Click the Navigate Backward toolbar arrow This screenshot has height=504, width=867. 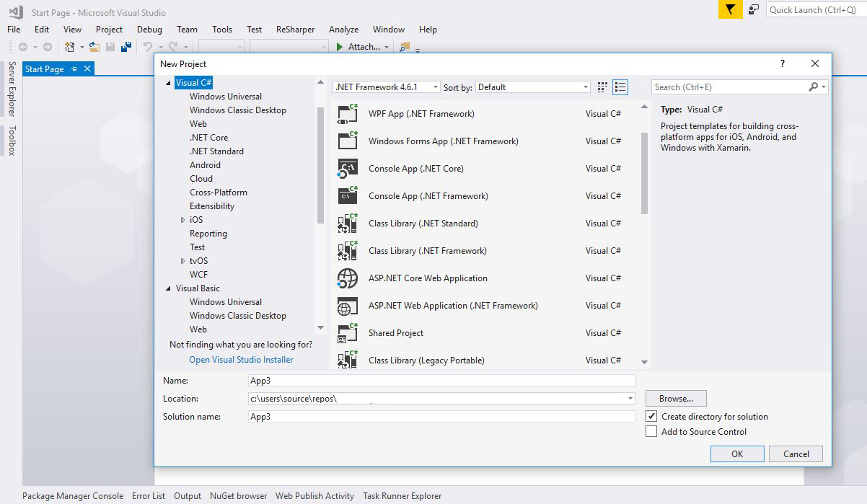pos(23,47)
